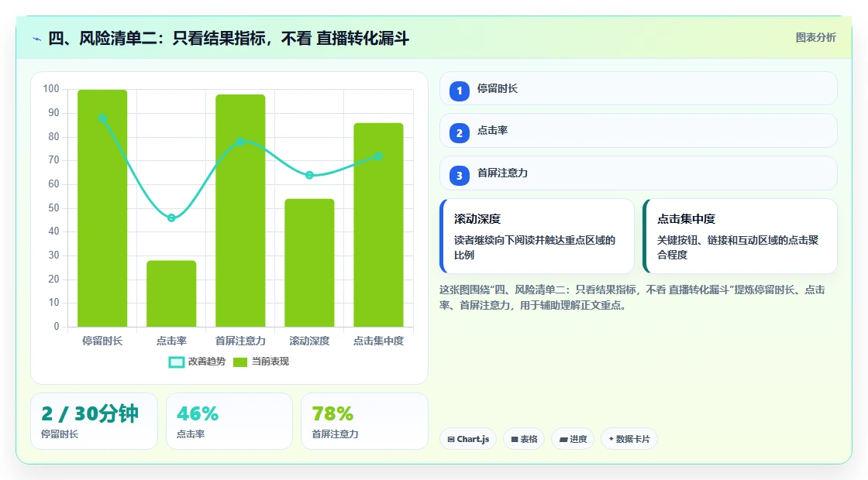The width and height of the screenshot is (868, 480).
Task: Select the 停留时长 list item
Action: click(639, 88)
